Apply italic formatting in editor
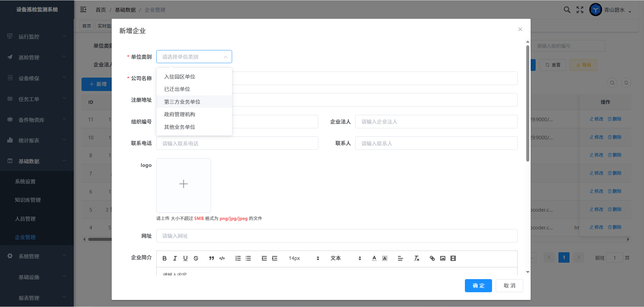The image size is (644, 307). (175, 258)
